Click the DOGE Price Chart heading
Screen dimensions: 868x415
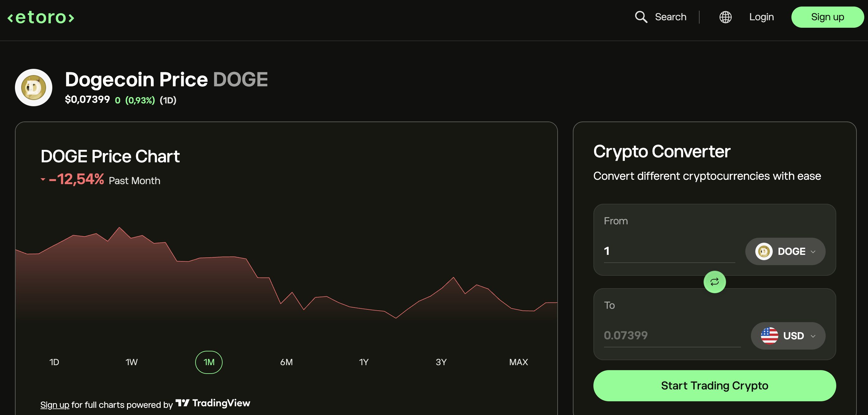[110, 156]
